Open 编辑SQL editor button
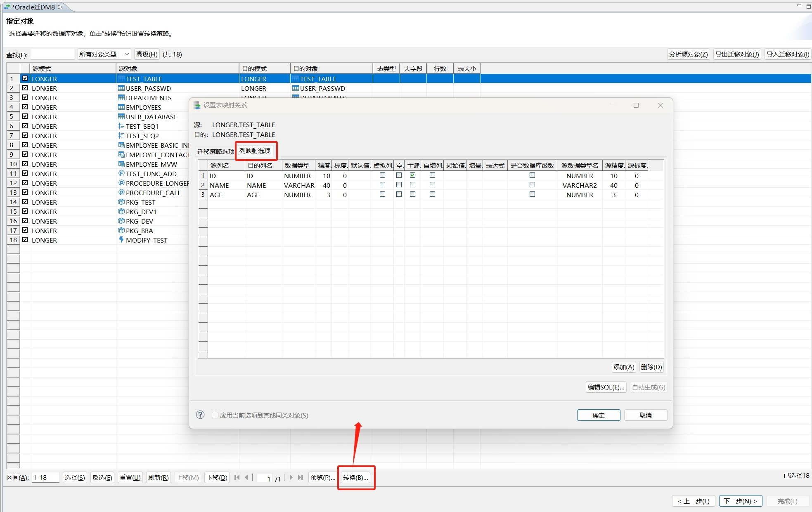The height and width of the screenshot is (512, 812). 606,387
